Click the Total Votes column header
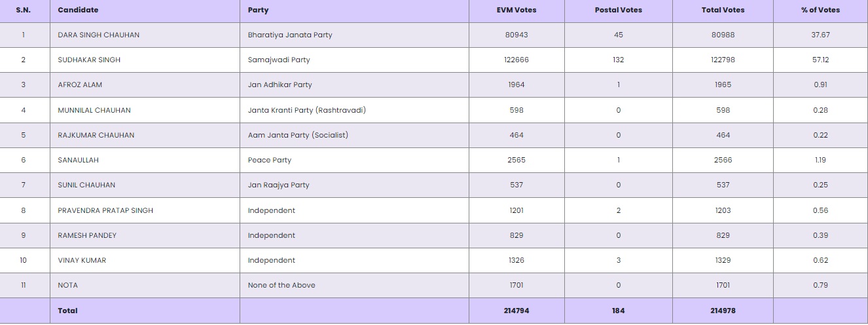Screen dimensions: 868x325 [723, 10]
